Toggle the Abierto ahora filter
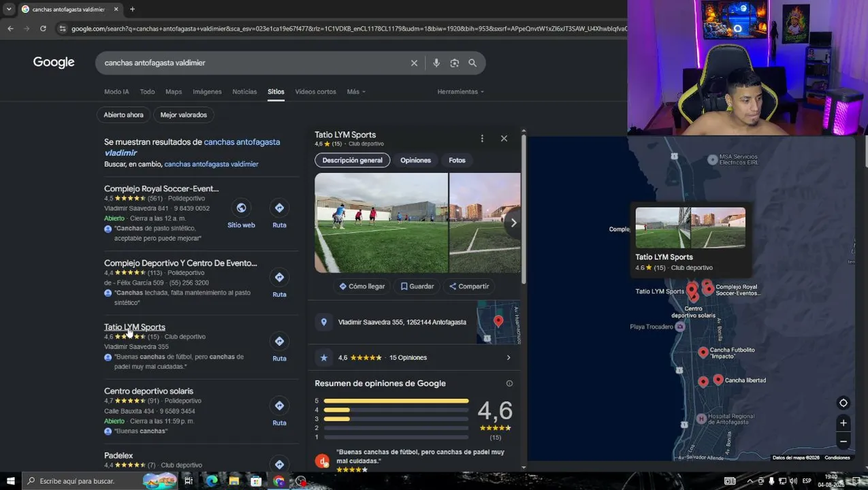The image size is (868, 490). 123,115
